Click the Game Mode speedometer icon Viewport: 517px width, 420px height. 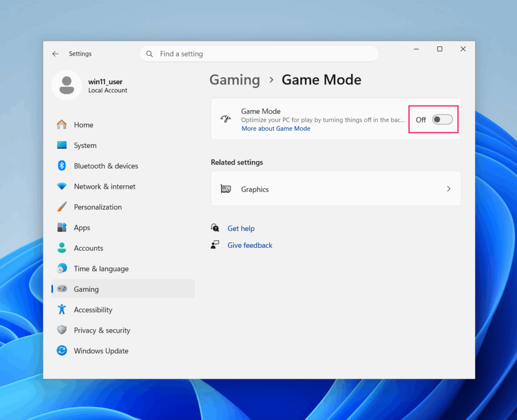coord(226,119)
